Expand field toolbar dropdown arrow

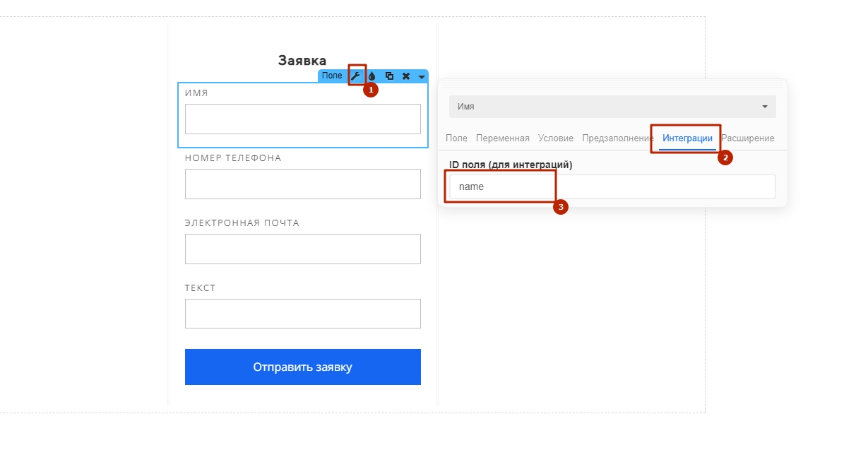click(x=422, y=76)
